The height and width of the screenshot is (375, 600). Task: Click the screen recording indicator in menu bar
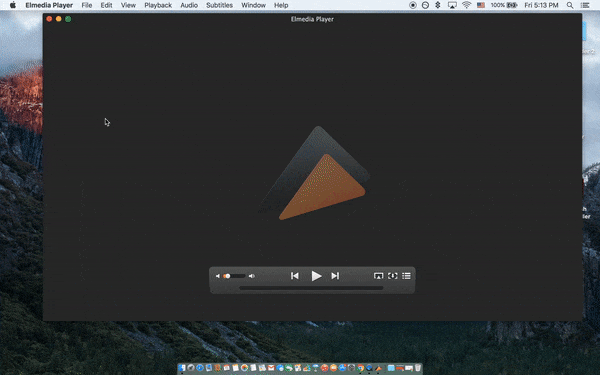413,5
